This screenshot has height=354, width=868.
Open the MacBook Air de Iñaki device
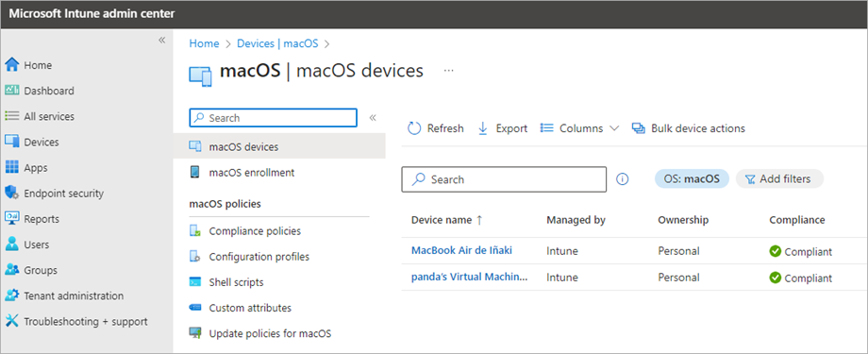(461, 250)
